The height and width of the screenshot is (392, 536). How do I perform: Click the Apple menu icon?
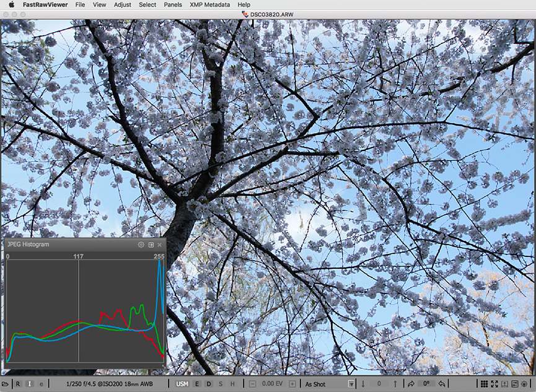[11, 4]
